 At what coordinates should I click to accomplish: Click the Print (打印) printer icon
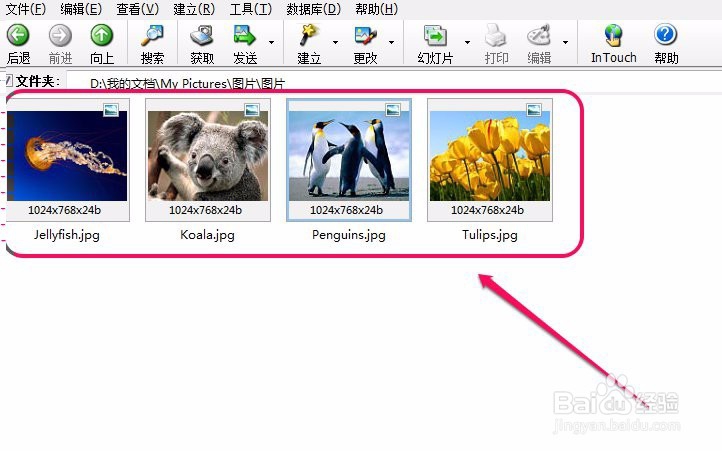point(496,35)
